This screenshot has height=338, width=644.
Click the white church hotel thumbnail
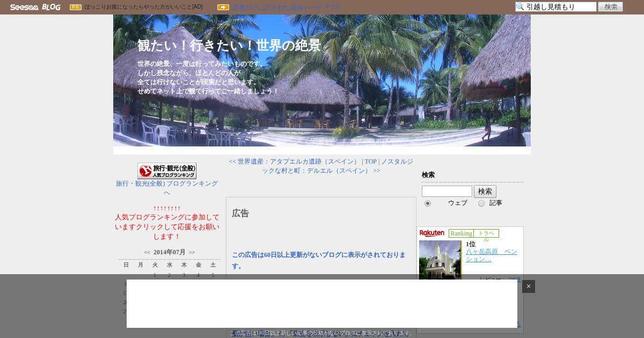440,260
